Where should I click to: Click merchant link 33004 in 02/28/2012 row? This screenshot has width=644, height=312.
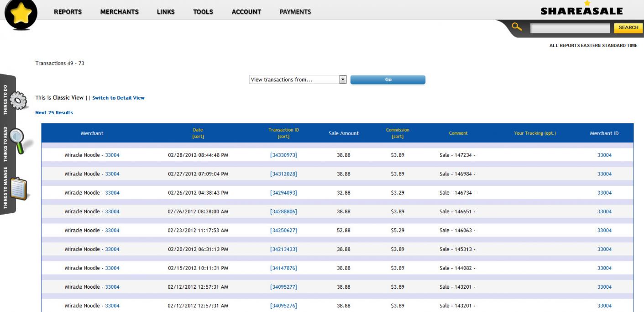coord(112,155)
